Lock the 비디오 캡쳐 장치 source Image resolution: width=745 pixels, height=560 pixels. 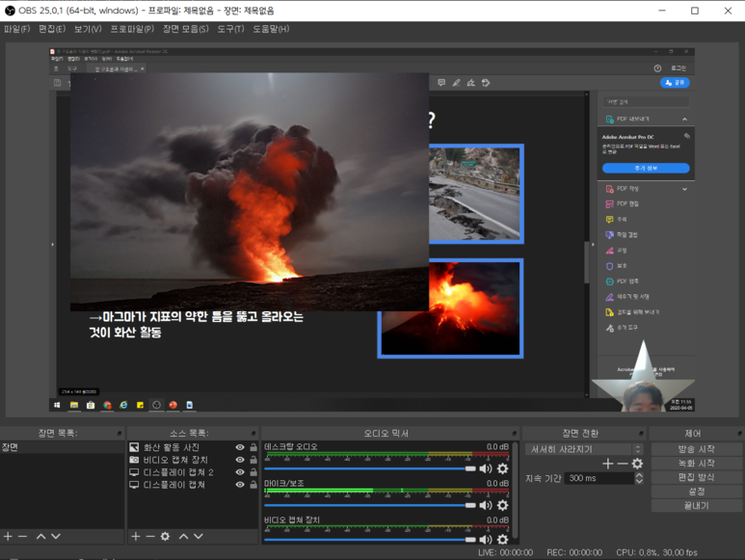[253, 460]
